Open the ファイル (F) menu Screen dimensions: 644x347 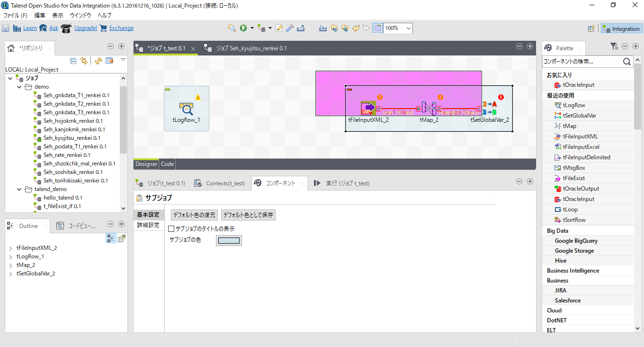click(15, 15)
